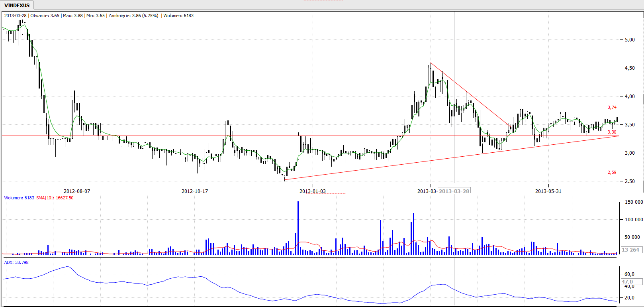Viewport: 644px width, 307px height.
Task: Select the VINDEXUS chart tab
Action: coord(17,5)
